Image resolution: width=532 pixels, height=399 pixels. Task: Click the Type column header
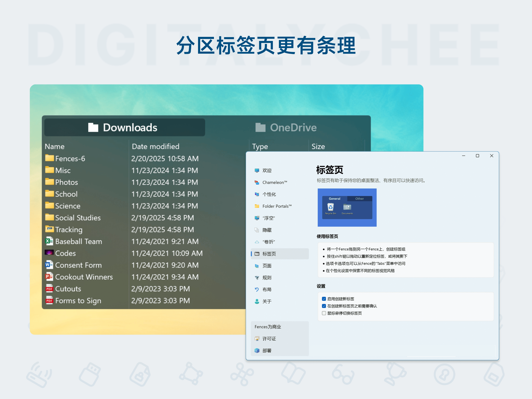260,146
